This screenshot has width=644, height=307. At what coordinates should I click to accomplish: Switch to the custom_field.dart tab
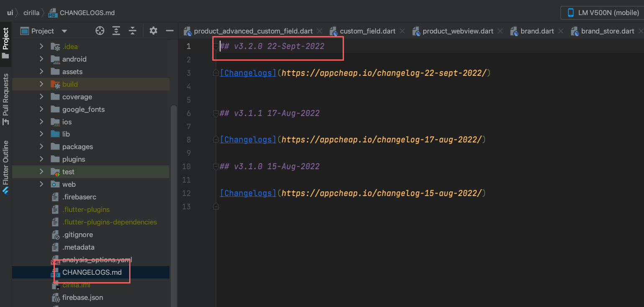[x=368, y=31]
